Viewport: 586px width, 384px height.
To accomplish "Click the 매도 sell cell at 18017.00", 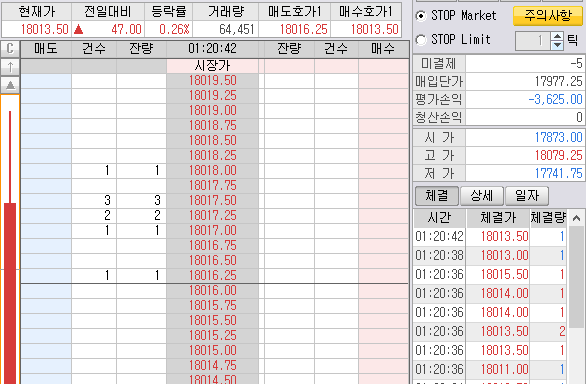I will [46, 230].
